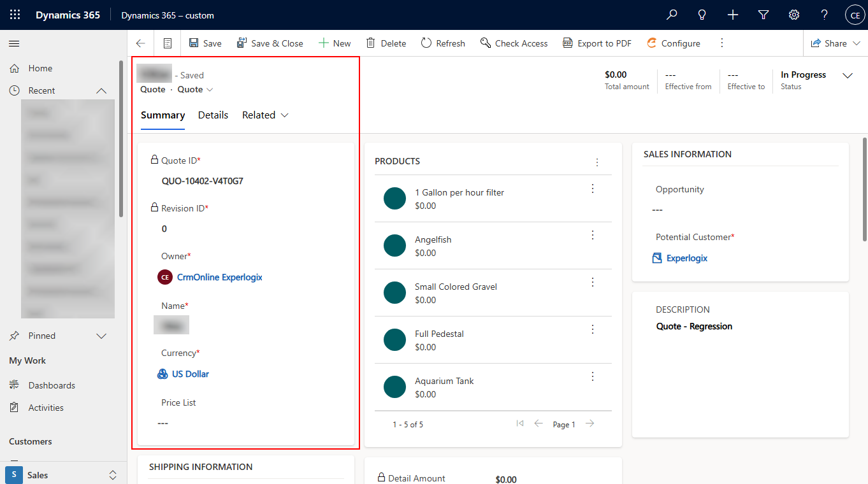Screen dimensions: 868x484
Task: Open the Quote form selector dropdown
Action: 195,90
